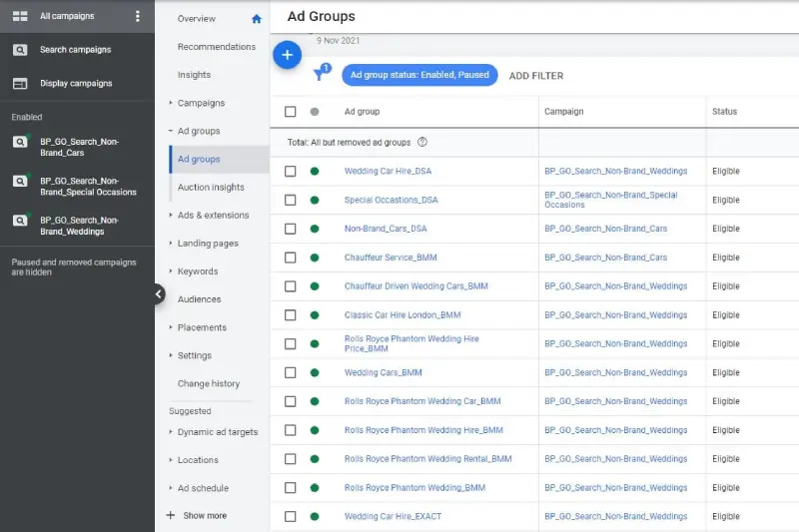Image resolution: width=799 pixels, height=532 pixels.
Task: Check the box for Special Occastions_DSA
Action: pos(290,200)
